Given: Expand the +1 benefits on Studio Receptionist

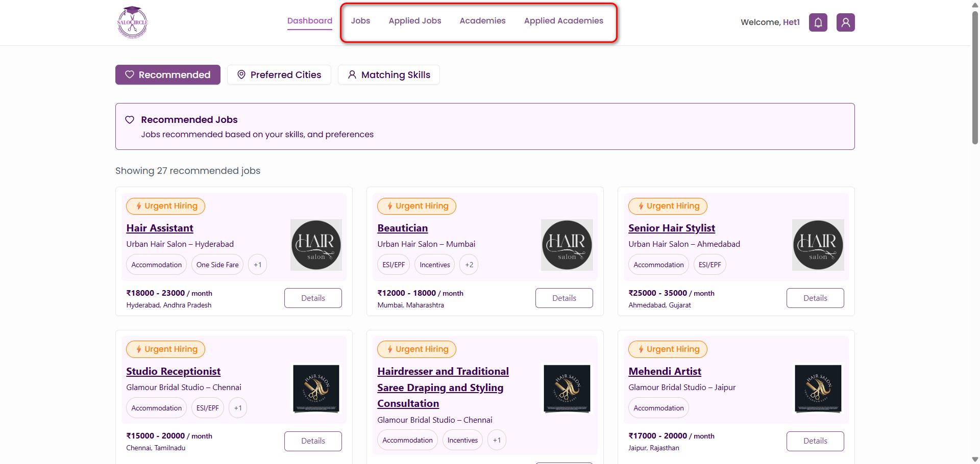Looking at the screenshot, I should (x=238, y=408).
